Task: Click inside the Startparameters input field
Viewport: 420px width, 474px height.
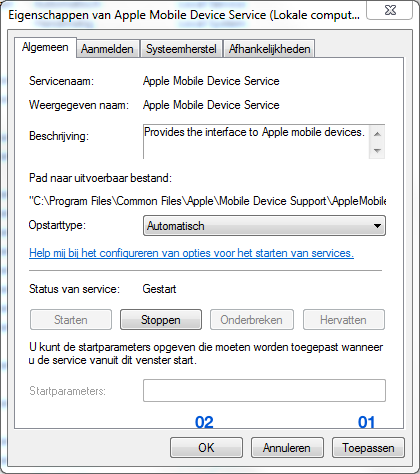Action: (264, 390)
